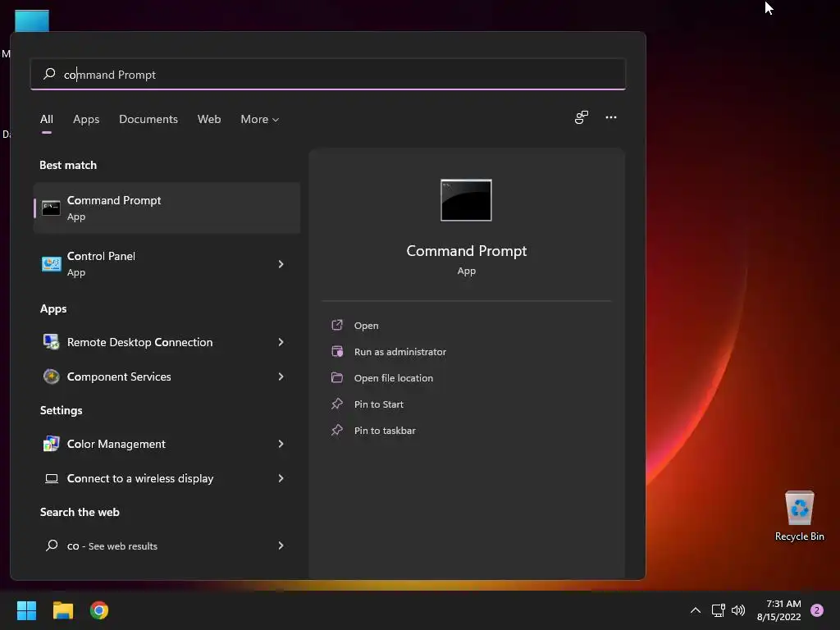This screenshot has height=630, width=840.
Task: Click the Remote Desktop Connection icon
Action: coord(52,342)
